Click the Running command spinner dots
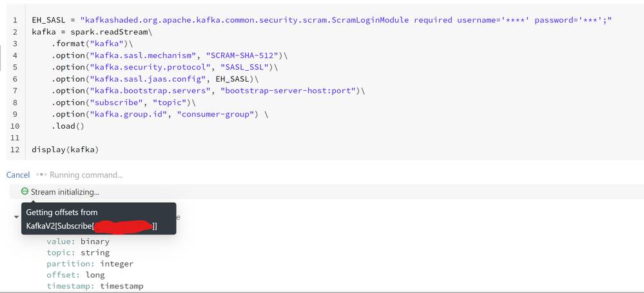Screen dimensions: 644x293 pyautogui.click(x=42, y=175)
